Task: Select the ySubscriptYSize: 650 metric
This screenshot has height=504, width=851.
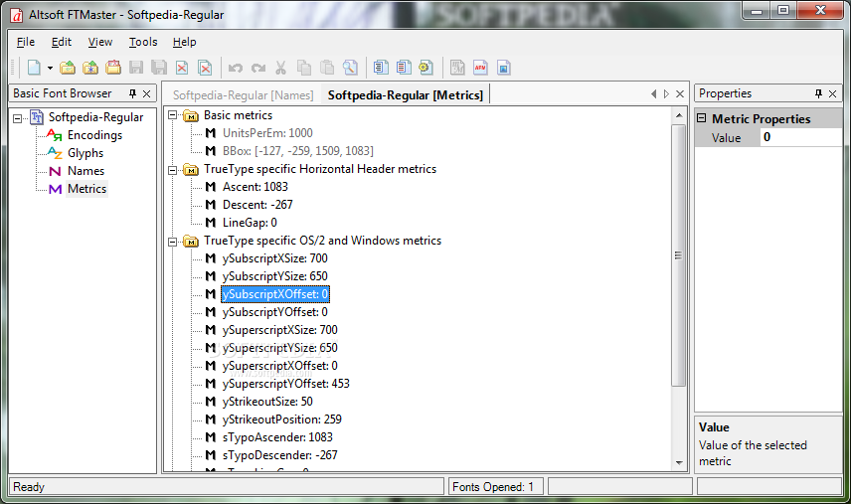Action: point(275,276)
